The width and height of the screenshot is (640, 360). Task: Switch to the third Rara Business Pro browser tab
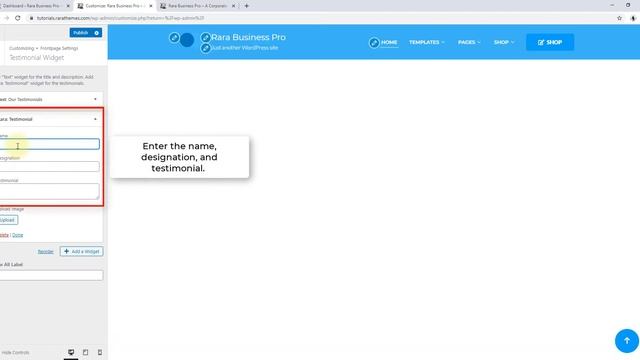click(197, 6)
